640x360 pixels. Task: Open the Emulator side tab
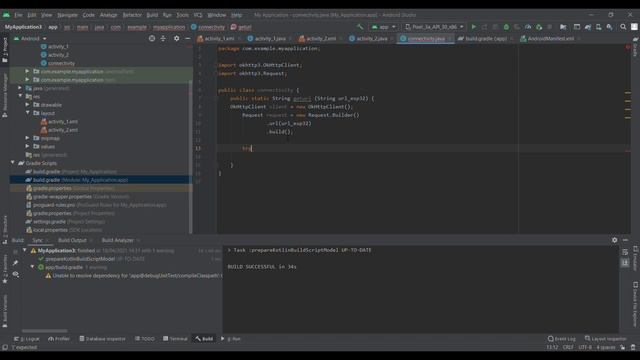point(635,258)
